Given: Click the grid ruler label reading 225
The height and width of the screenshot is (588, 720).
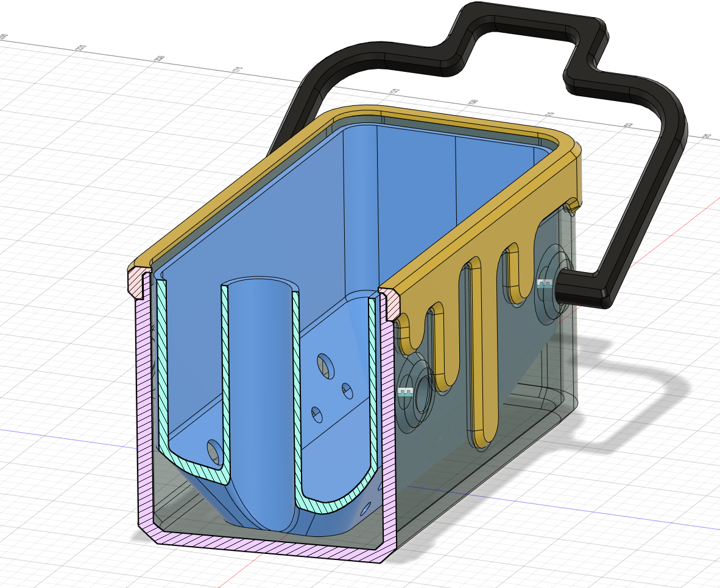Looking at the screenshot, I should click(79, 47).
